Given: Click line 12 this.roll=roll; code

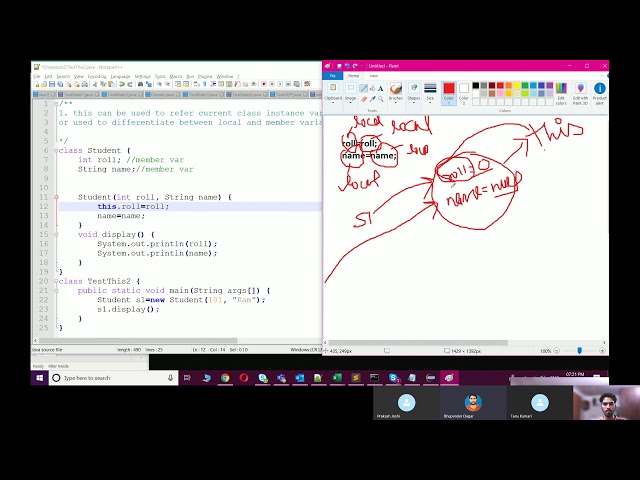Looking at the screenshot, I should (133, 207).
